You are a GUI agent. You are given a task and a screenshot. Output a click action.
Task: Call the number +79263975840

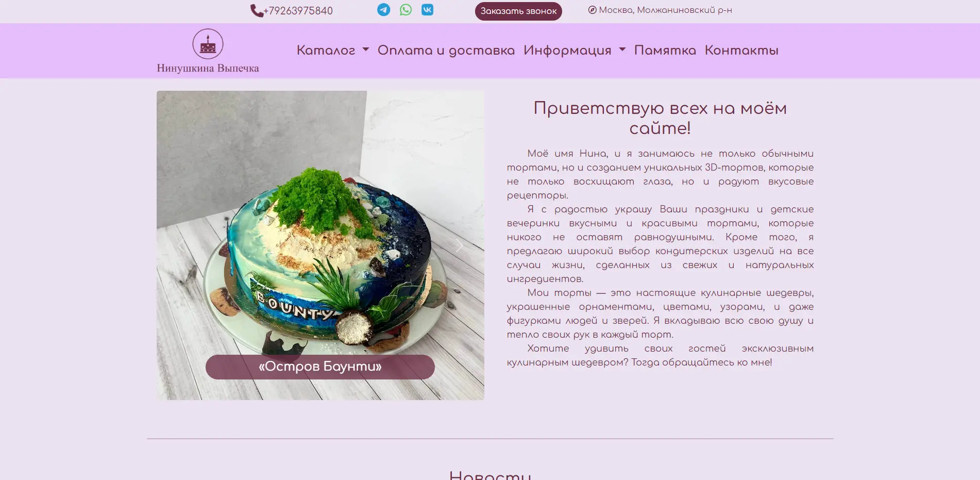[298, 11]
